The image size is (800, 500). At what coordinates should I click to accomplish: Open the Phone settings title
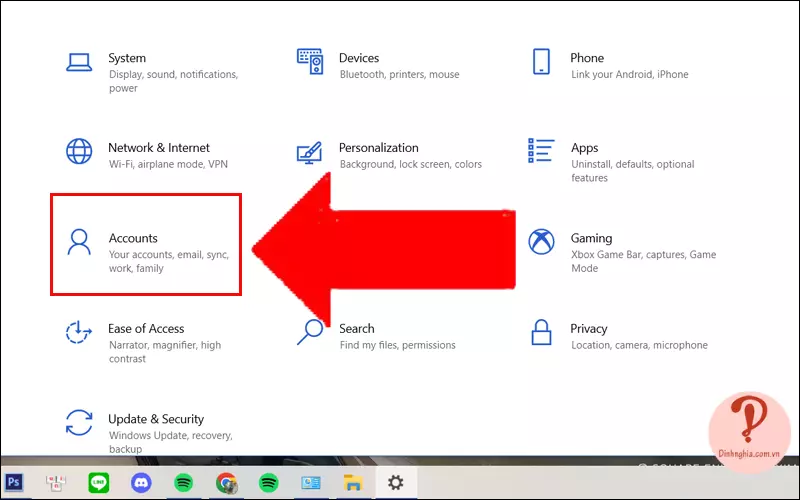[x=587, y=58]
